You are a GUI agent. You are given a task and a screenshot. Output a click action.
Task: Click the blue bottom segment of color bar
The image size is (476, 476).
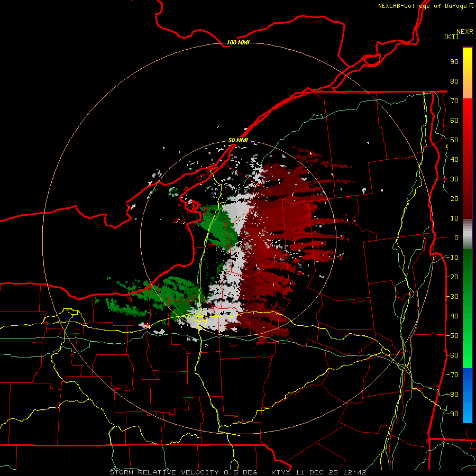click(x=467, y=396)
